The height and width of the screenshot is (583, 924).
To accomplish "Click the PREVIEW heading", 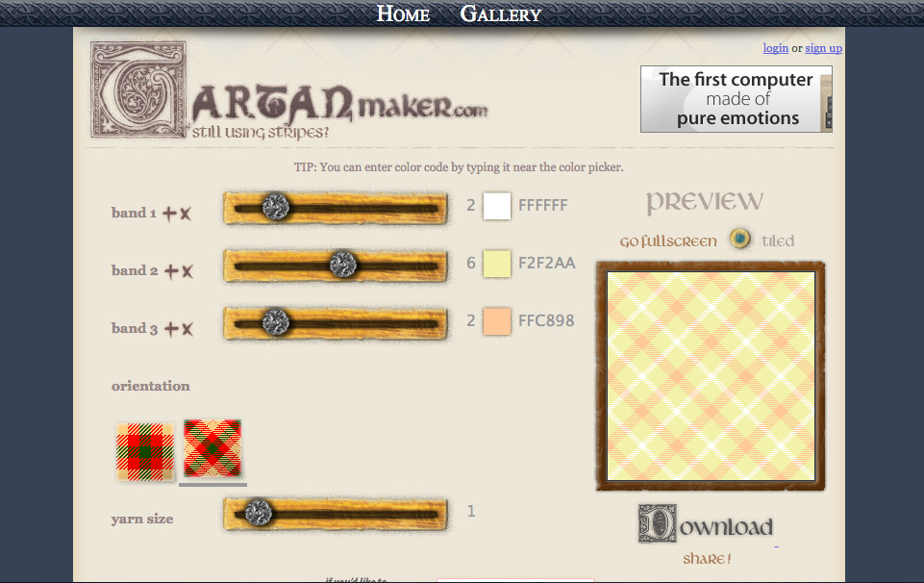I will point(705,202).
